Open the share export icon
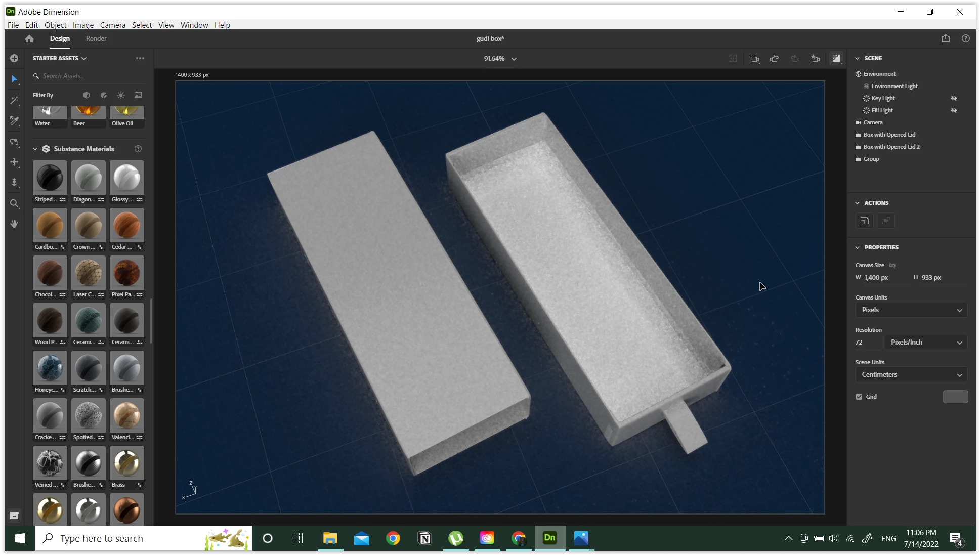 point(945,38)
